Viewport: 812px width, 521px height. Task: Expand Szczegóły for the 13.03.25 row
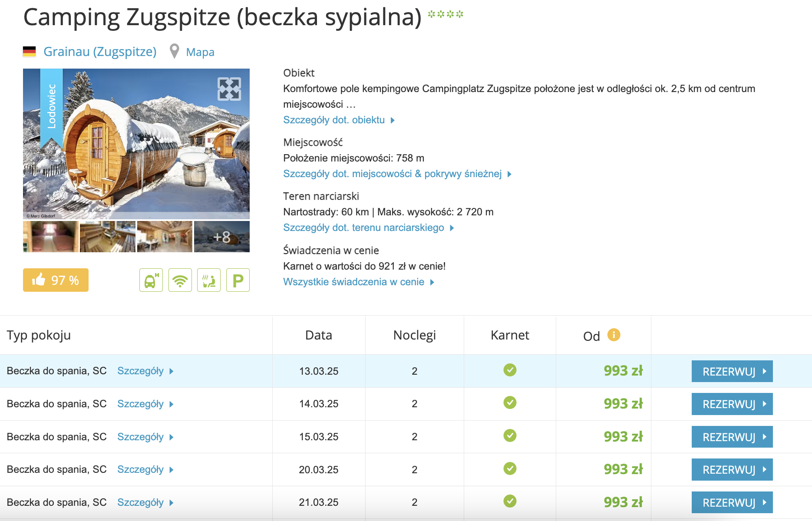[x=145, y=371]
